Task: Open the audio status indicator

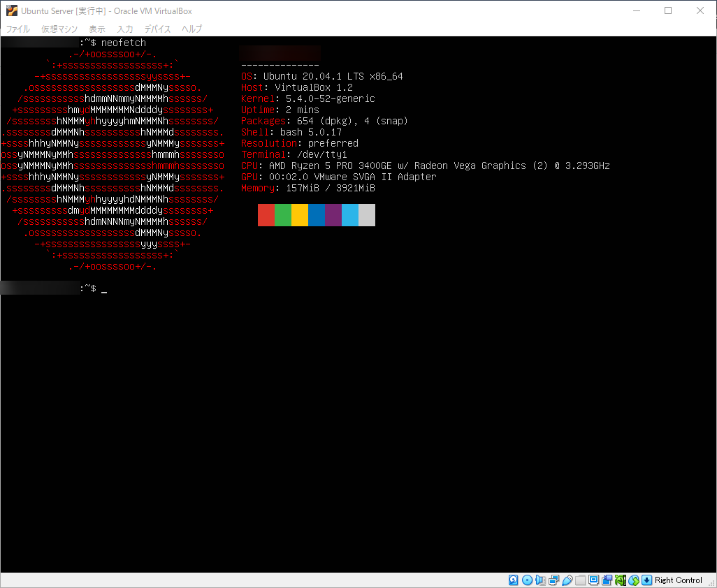Action: (540, 580)
